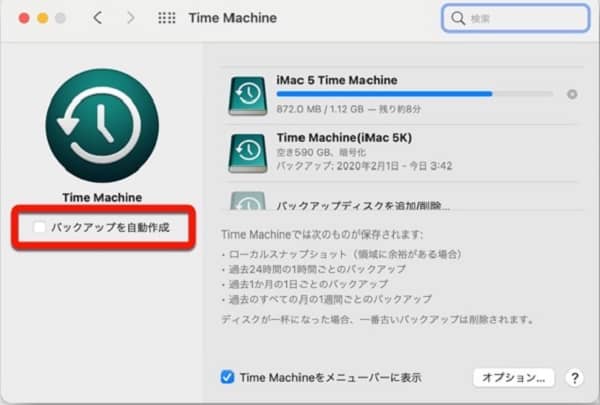The width and height of the screenshot is (600, 405).
Task: Click the search magnifier icon
Action: (458, 18)
